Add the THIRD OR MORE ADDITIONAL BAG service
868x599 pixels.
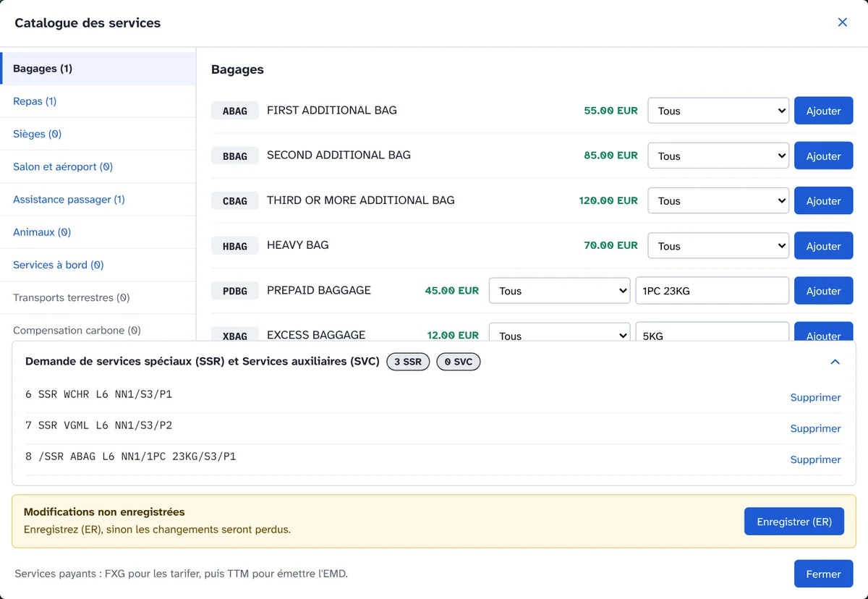(x=823, y=201)
